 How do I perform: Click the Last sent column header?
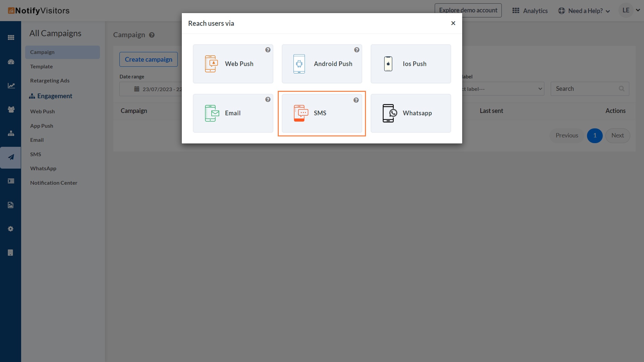pos(491,111)
